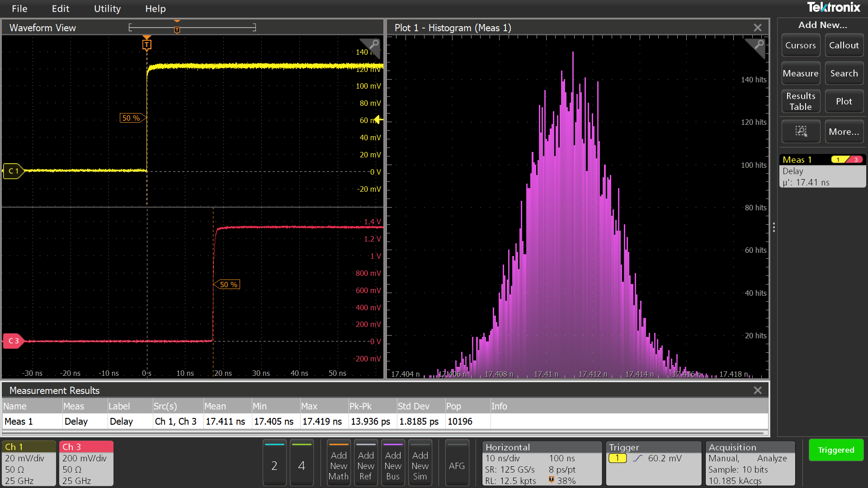Click the zoom box icon button

[800, 132]
